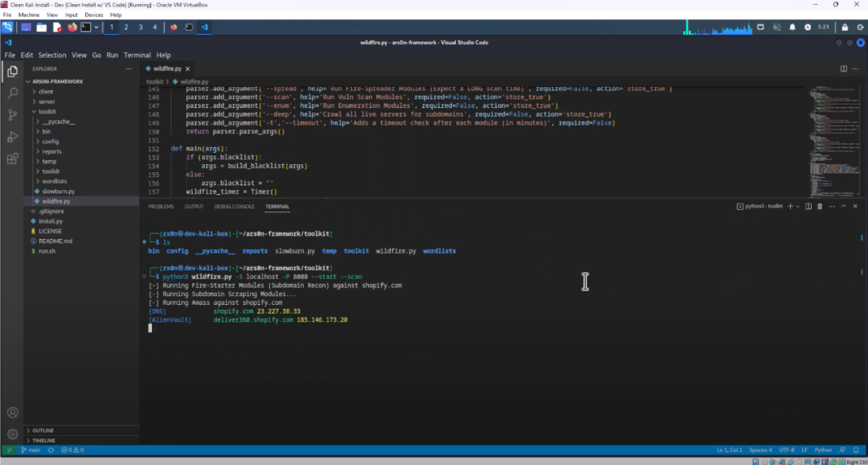The image size is (868, 465).
Task: Open the terminal launch profile dropdown
Action: click(x=798, y=206)
